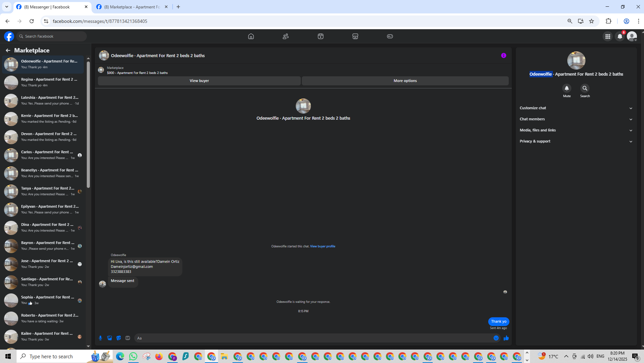This screenshot has width=644, height=363.
Task: Open the browser tab search dropdown
Action: point(6,7)
